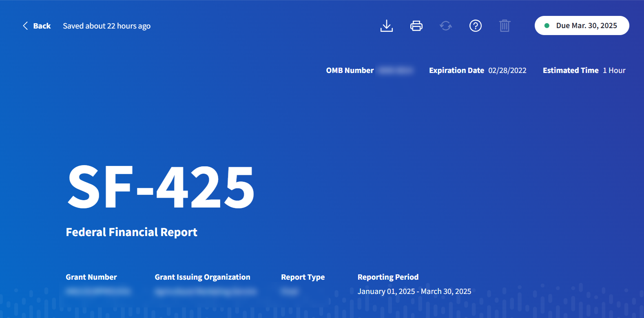The width and height of the screenshot is (644, 318).
Task: Click the Grant Issuing Organization label
Action: 202,277
